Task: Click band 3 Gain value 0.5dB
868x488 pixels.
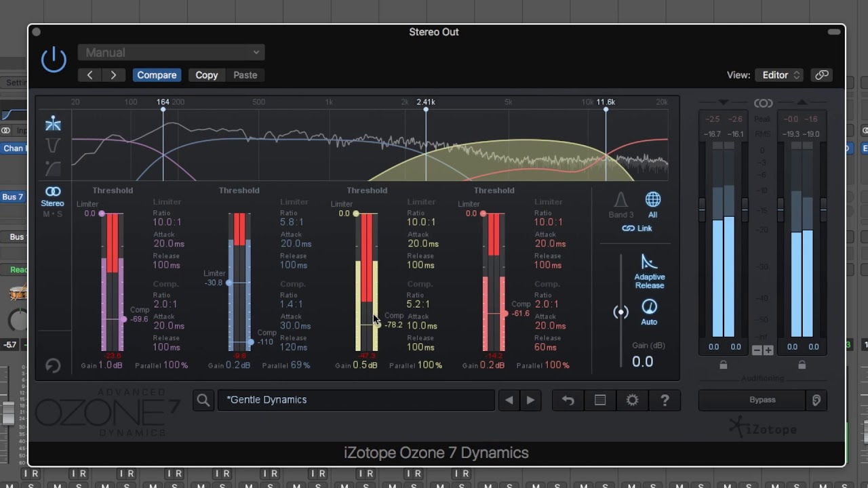Action: tap(365, 365)
